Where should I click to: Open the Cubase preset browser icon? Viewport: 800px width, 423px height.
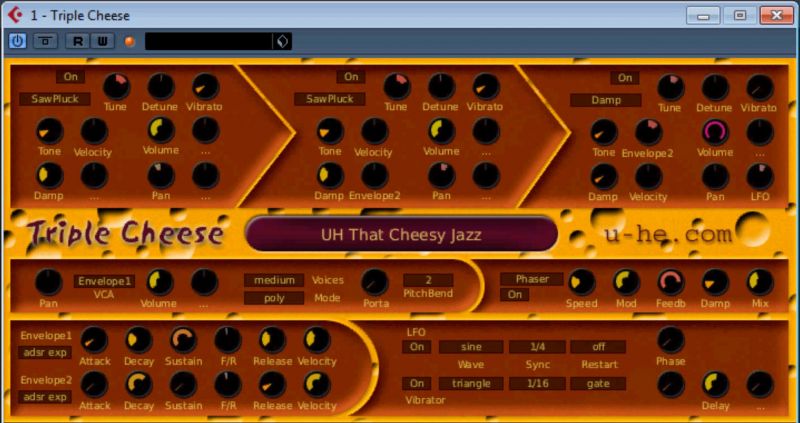coord(282,41)
